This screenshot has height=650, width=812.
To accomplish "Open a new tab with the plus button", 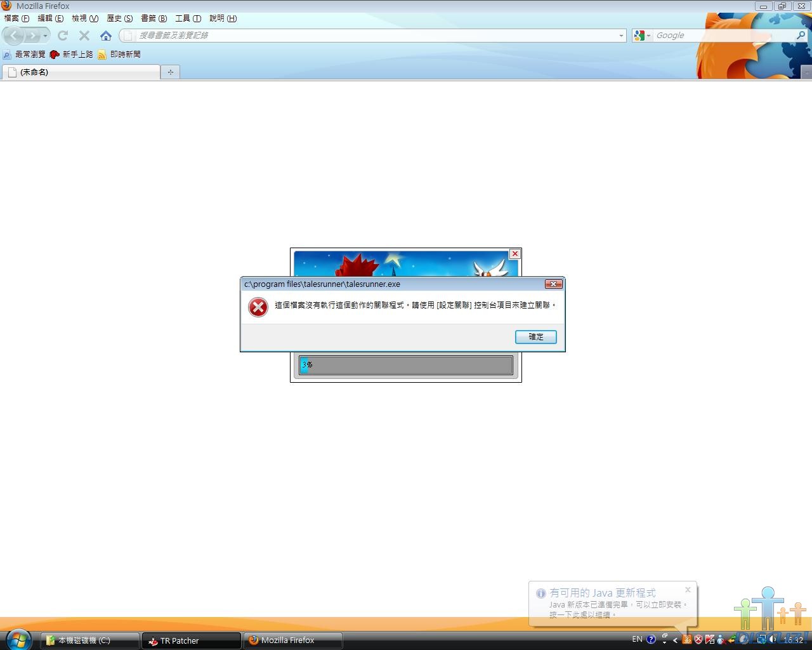I will [x=170, y=72].
